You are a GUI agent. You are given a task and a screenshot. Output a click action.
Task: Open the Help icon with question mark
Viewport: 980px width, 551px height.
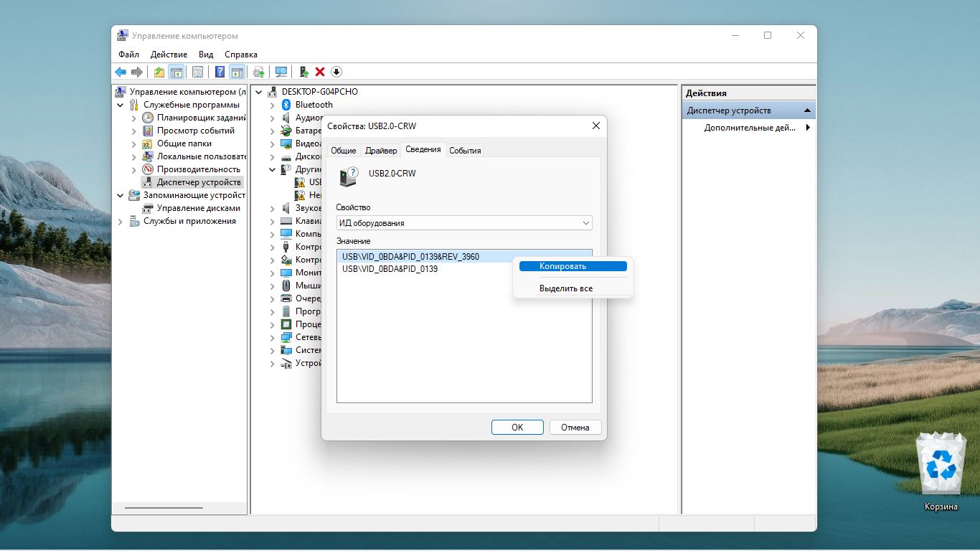click(220, 72)
